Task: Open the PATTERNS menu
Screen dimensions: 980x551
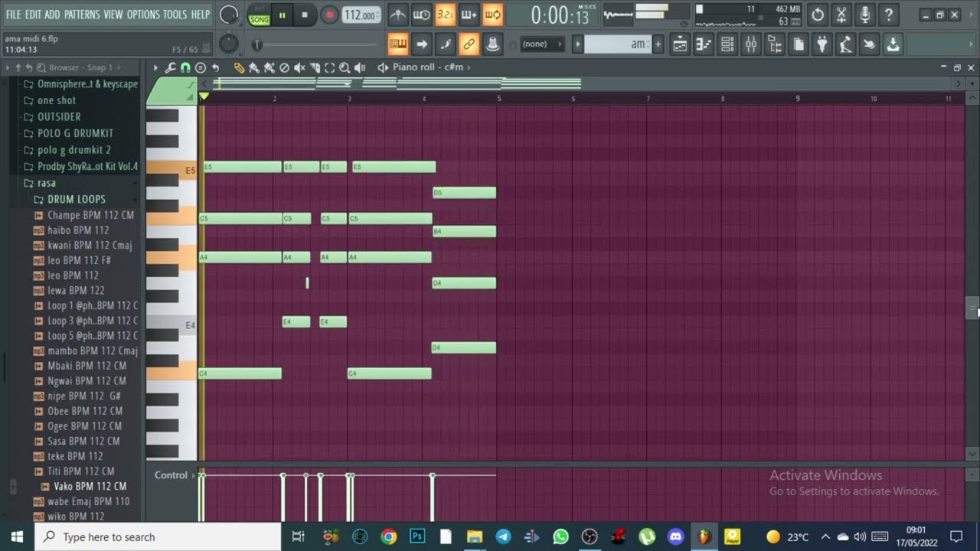Action: [x=82, y=15]
